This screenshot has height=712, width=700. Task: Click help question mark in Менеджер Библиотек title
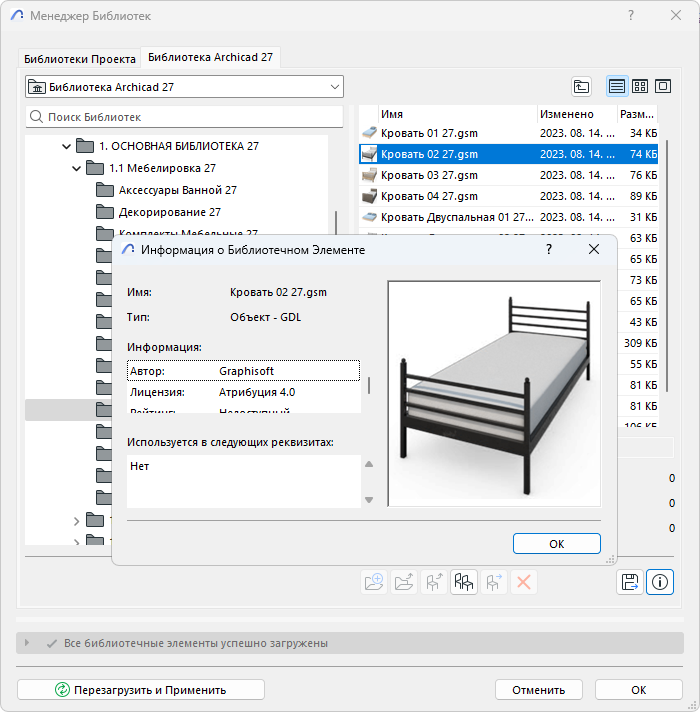(631, 15)
